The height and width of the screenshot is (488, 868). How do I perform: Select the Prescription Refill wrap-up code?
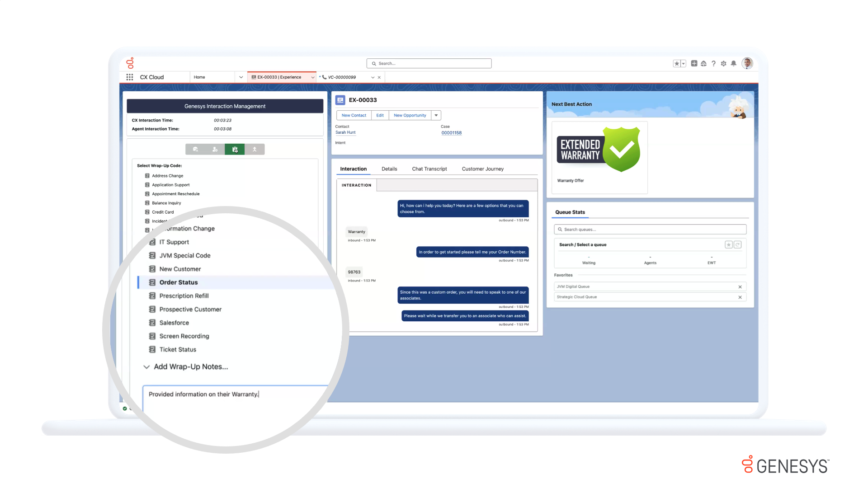[184, 296]
